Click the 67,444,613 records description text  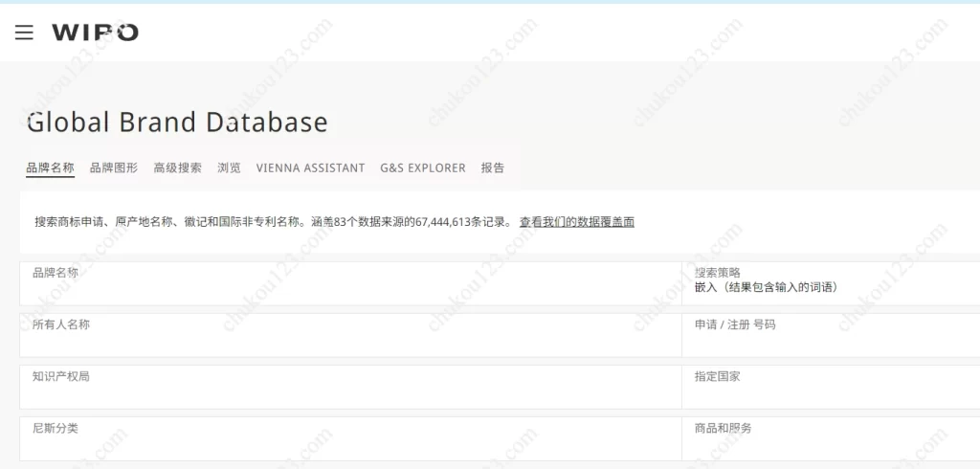point(273,222)
